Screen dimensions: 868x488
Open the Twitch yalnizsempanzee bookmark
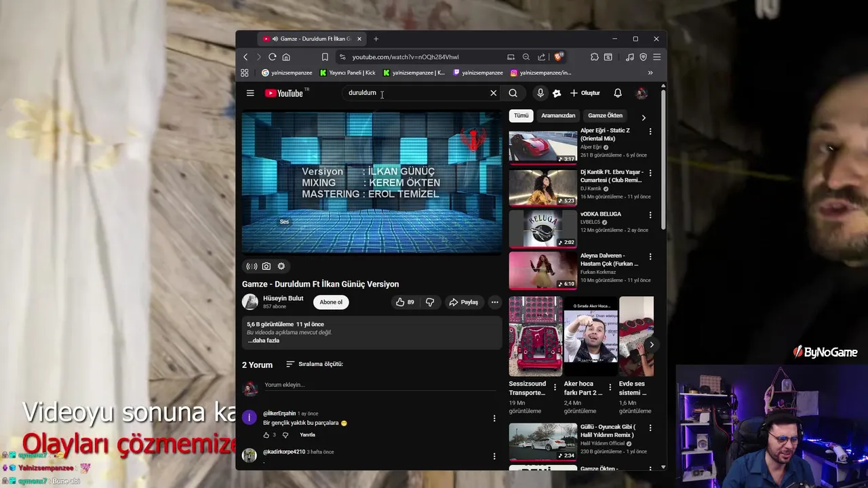(478, 73)
